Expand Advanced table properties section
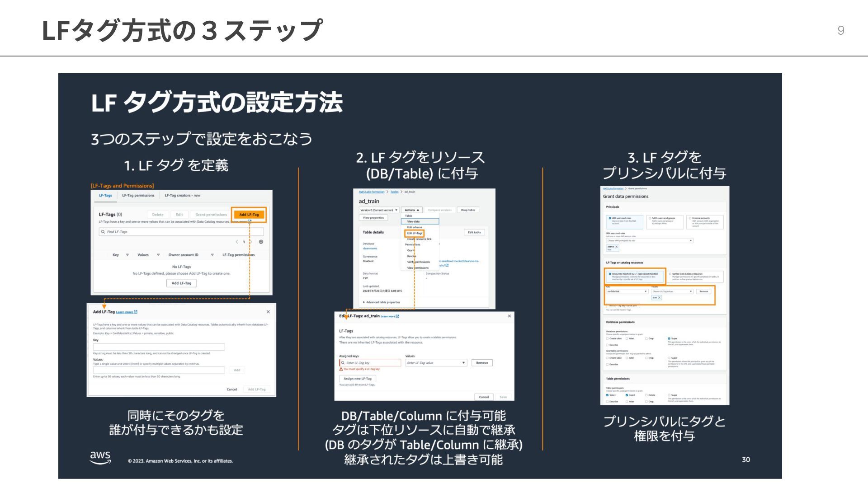Image resolution: width=868 pixels, height=488 pixels. [x=381, y=302]
